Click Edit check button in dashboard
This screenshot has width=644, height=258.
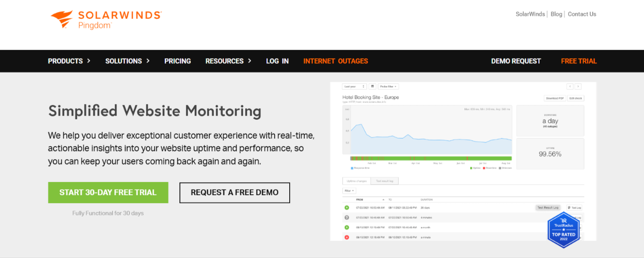(x=576, y=98)
